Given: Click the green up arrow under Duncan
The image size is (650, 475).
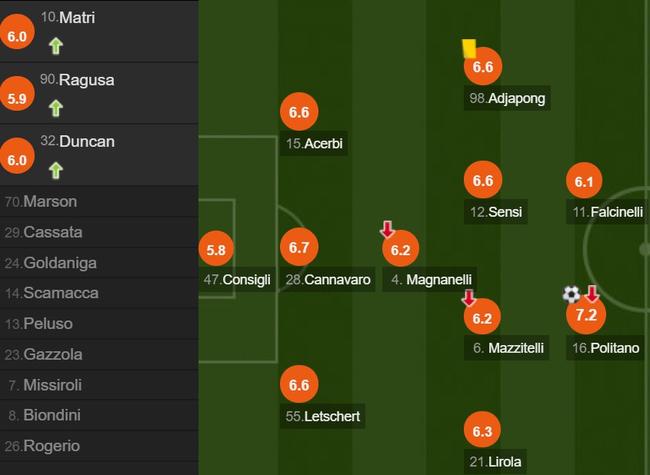Looking at the screenshot, I should point(56,170).
